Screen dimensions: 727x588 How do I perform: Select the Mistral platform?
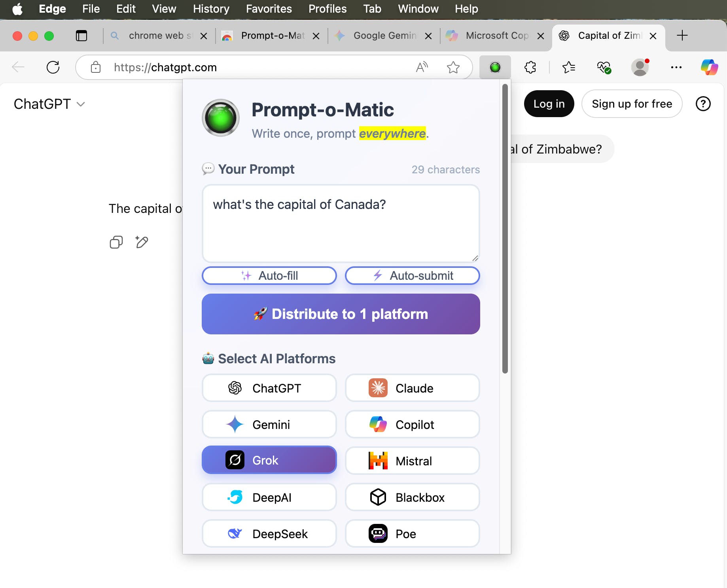(413, 461)
